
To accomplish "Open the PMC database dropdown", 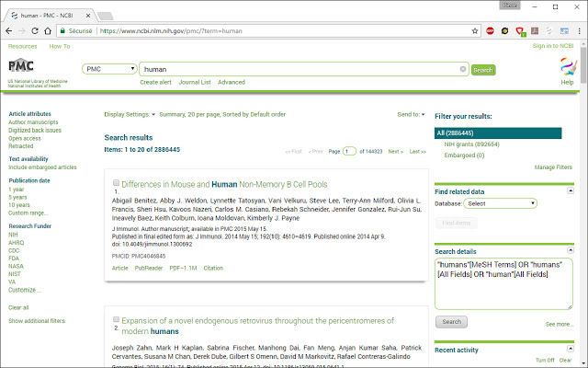I will 109,69.
